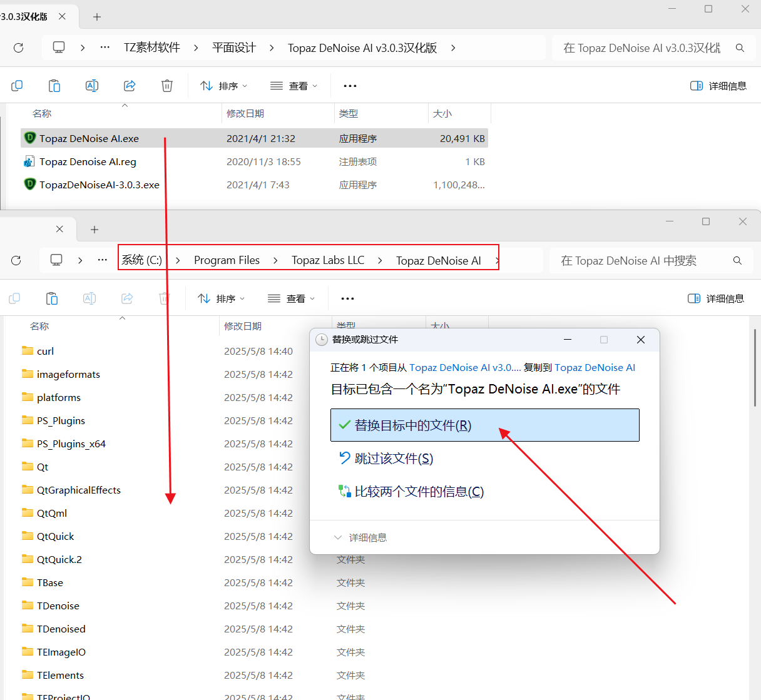
Task: Toggle details pane in bottom window
Action: click(716, 298)
